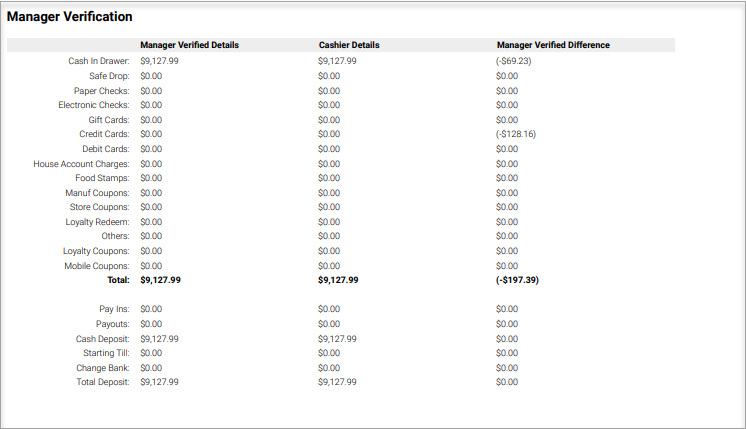Select the (-$69.23) Cash In Drawer difference

[x=513, y=61]
